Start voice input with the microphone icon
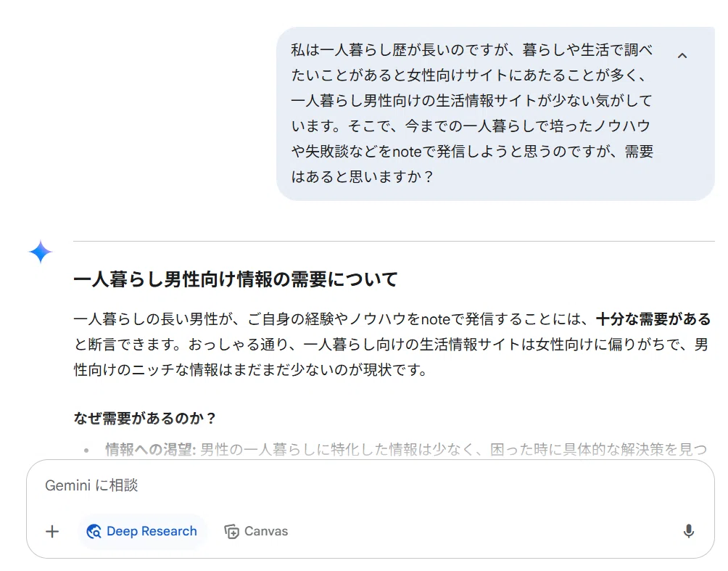This screenshot has height=571, width=728. click(x=689, y=531)
